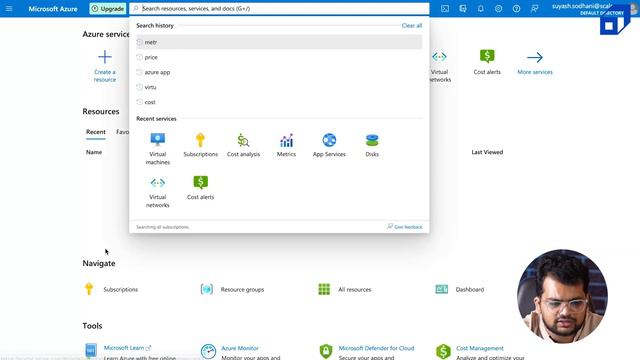
Task: Open App Services in Recent services
Action: [329, 145]
